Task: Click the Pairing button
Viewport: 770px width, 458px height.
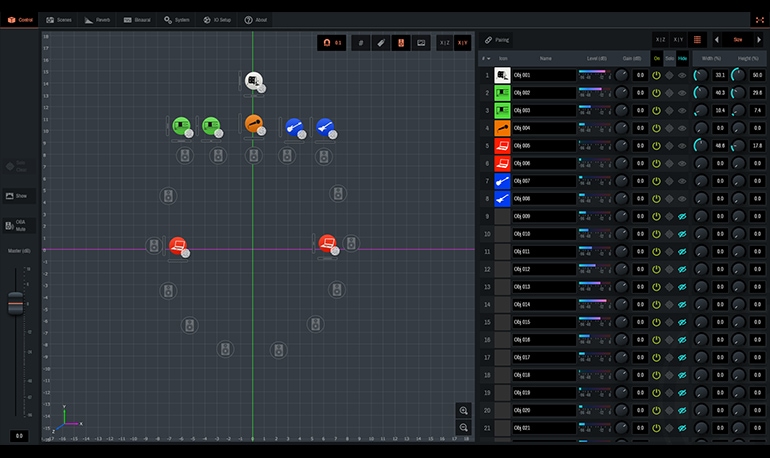Action: tap(496, 40)
